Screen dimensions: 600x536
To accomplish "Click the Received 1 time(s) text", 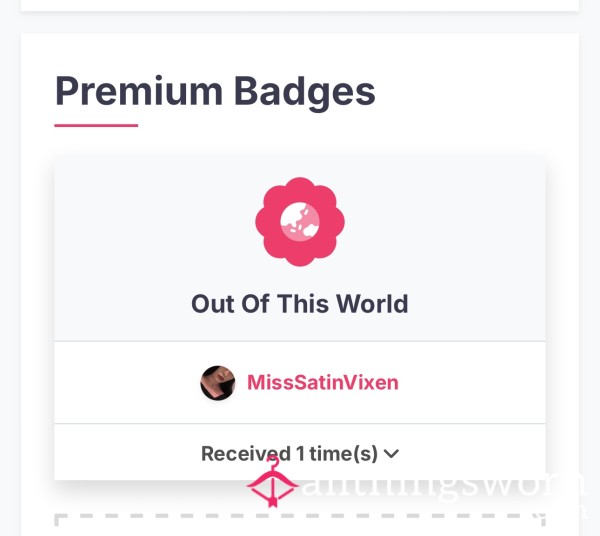I will click(x=289, y=454).
